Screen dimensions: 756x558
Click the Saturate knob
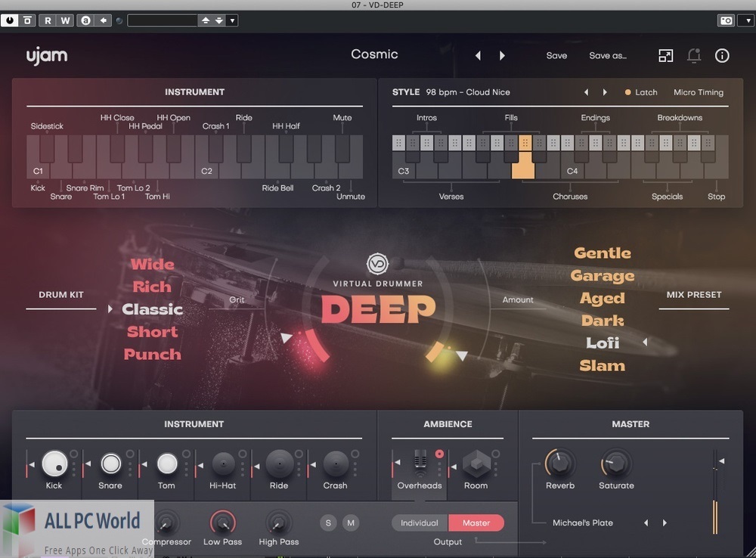click(x=615, y=463)
